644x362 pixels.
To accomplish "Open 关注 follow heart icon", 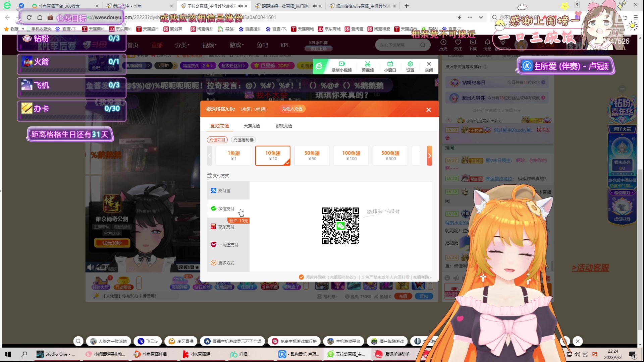I will pyautogui.click(x=458, y=45).
